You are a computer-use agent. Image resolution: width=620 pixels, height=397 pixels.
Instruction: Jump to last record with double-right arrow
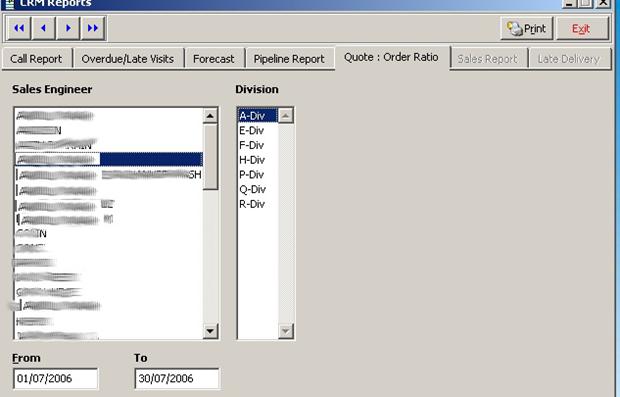93,28
